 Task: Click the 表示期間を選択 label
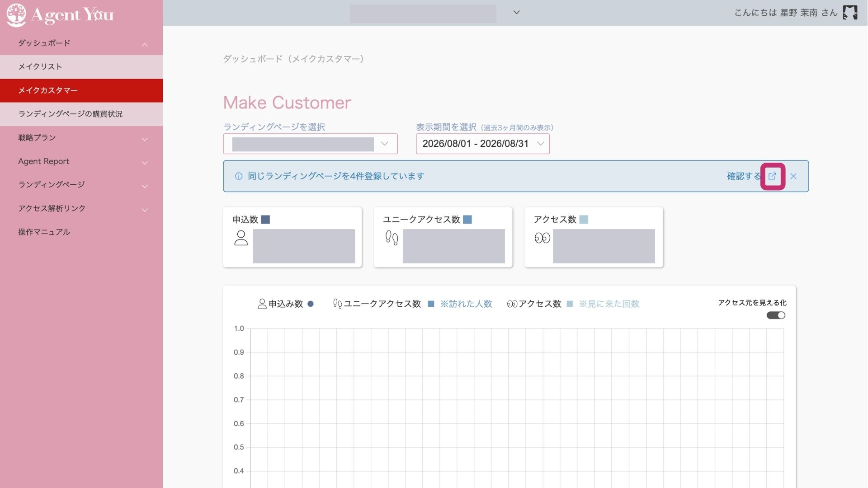[x=446, y=127]
